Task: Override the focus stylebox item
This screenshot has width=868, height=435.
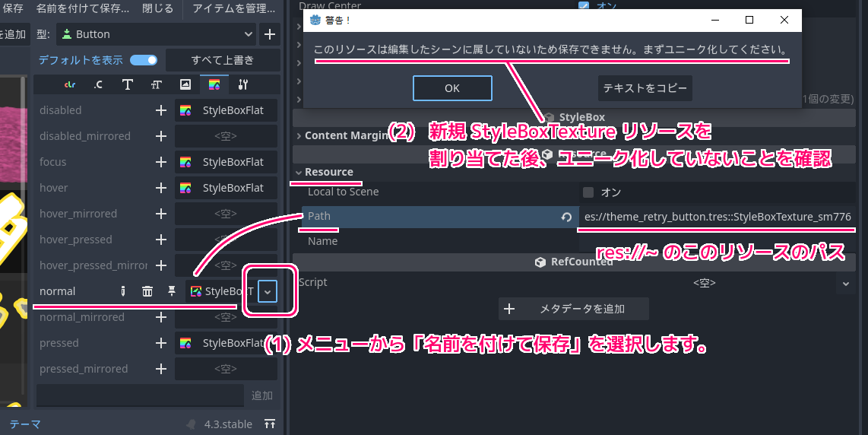Action: coord(161,162)
